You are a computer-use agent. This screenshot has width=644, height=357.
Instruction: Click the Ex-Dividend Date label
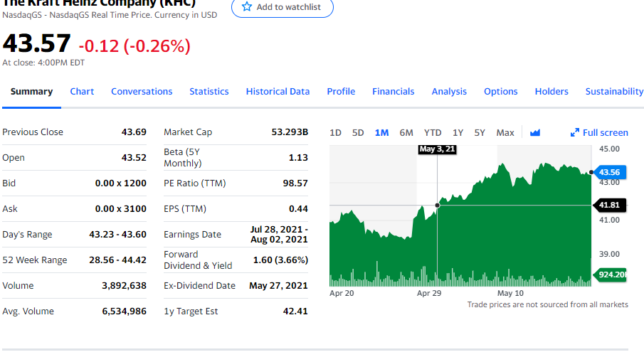point(200,286)
